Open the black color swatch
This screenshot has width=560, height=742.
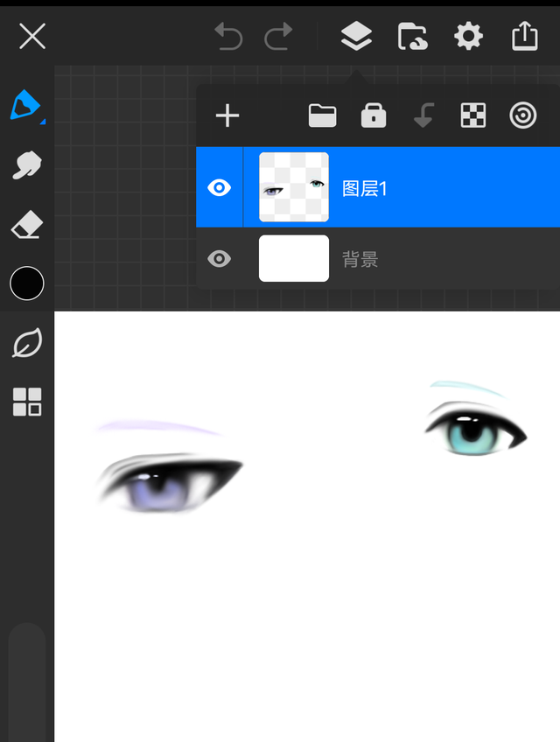(x=26, y=283)
